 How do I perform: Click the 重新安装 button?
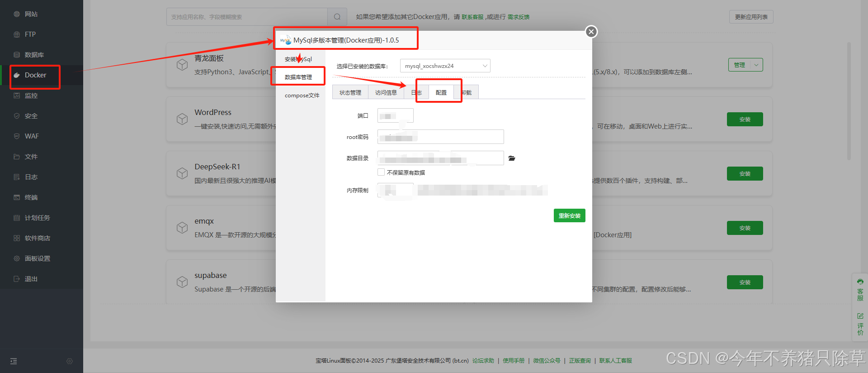coord(570,215)
